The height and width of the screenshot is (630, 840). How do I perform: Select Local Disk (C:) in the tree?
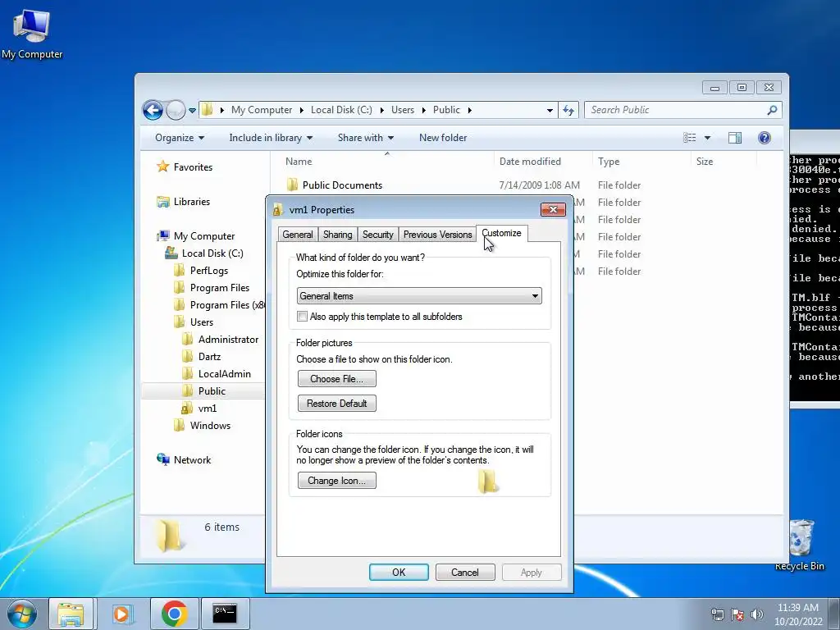click(204, 253)
